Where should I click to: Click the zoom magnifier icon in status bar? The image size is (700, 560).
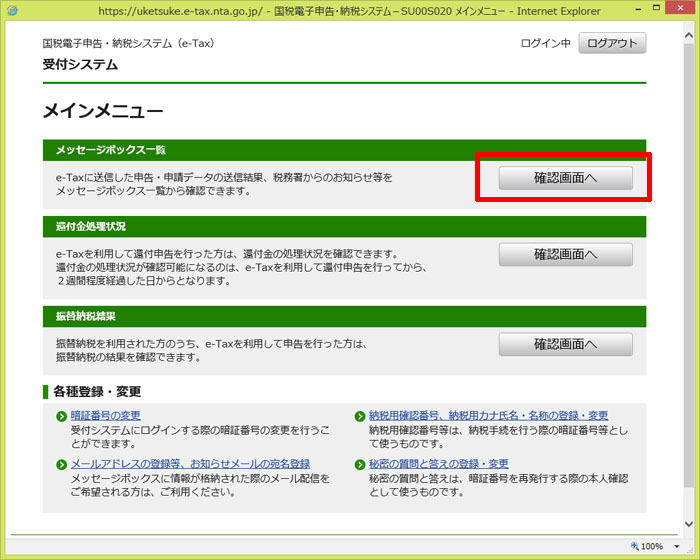pyautogui.click(x=634, y=546)
